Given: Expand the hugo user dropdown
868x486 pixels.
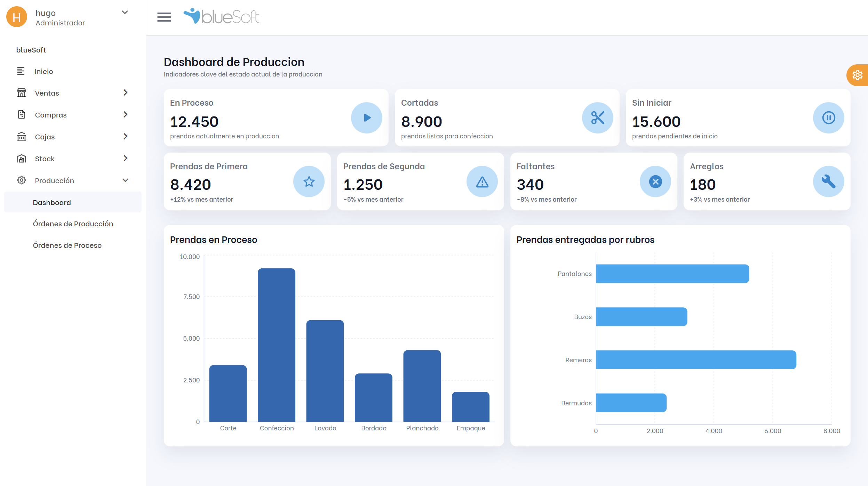Looking at the screenshot, I should point(125,13).
